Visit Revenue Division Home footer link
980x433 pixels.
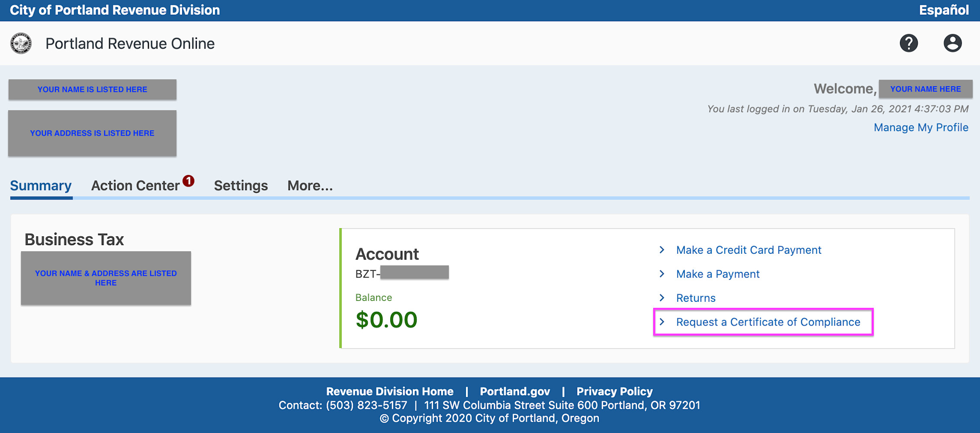click(390, 391)
